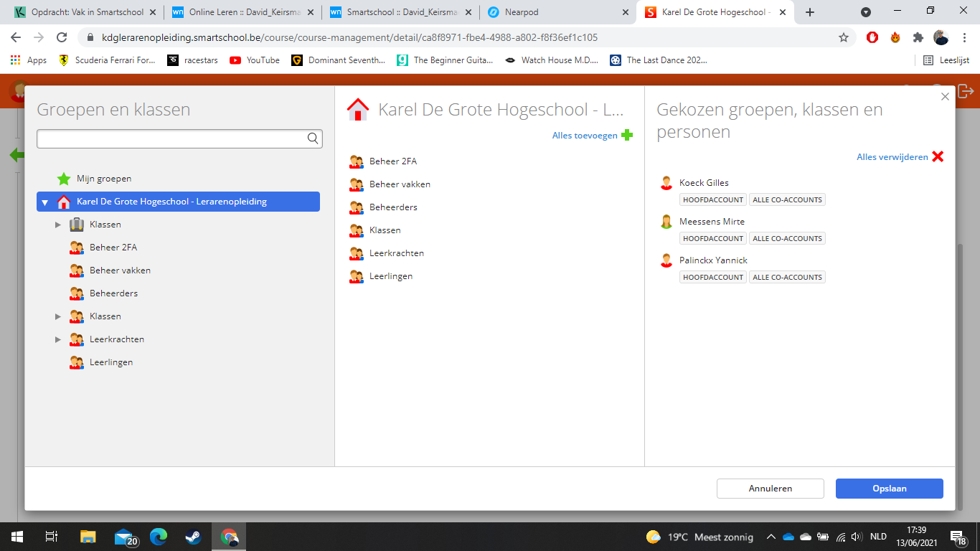Click the green plus icon to add all

coord(627,135)
